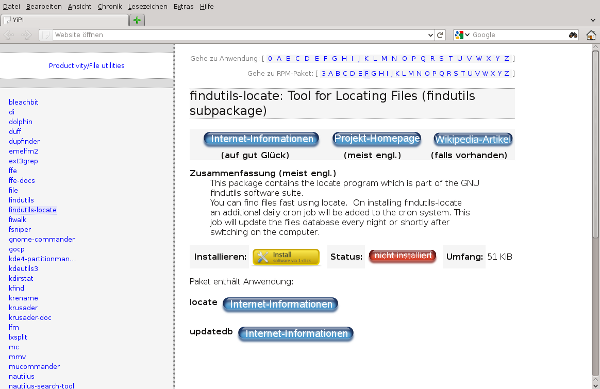Jump to applications starting with K

367,59
